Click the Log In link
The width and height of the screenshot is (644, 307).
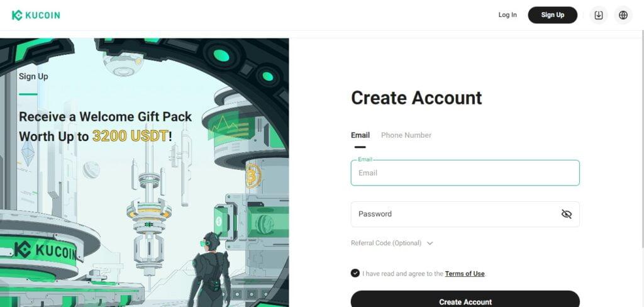(x=508, y=15)
